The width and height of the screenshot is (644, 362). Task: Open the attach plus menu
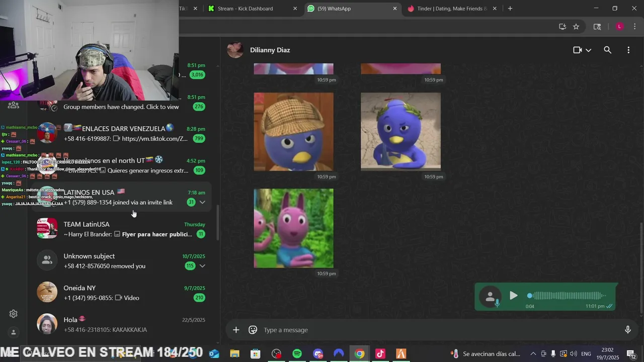236,330
